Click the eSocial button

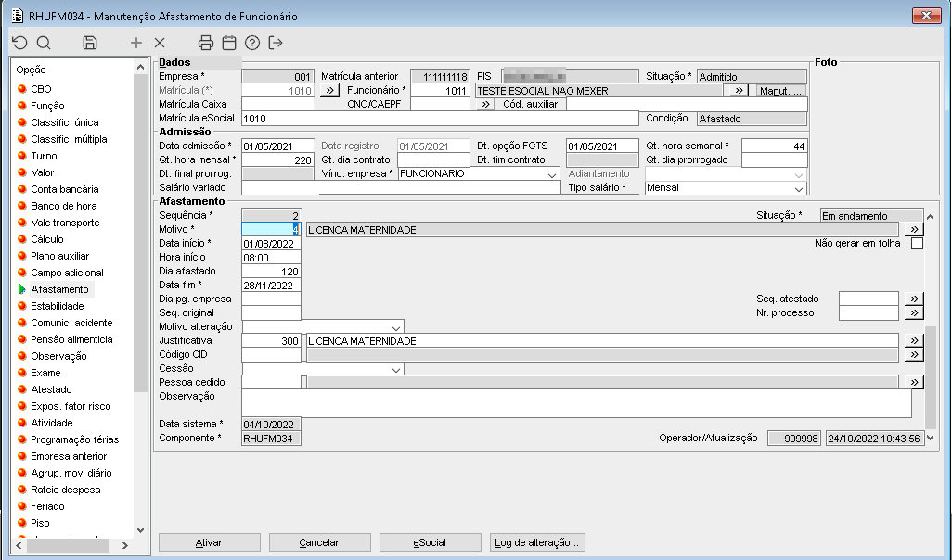click(430, 542)
